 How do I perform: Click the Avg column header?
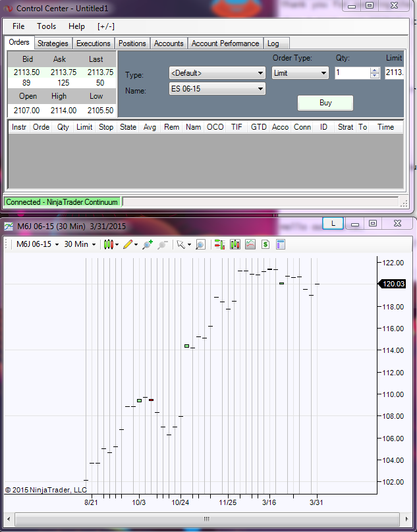[150, 127]
